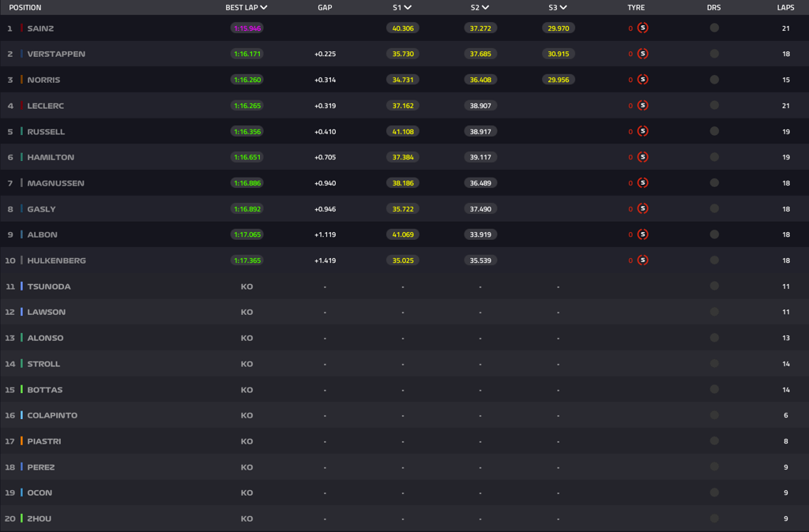Click Ocon's row position number 19
The width and height of the screenshot is (809, 532).
9,493
